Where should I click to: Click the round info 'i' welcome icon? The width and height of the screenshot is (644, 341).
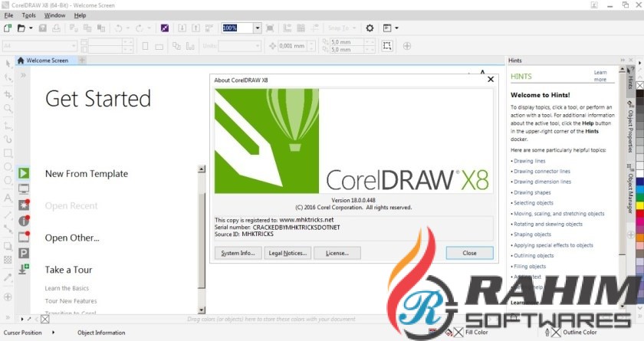click(24, 221)
